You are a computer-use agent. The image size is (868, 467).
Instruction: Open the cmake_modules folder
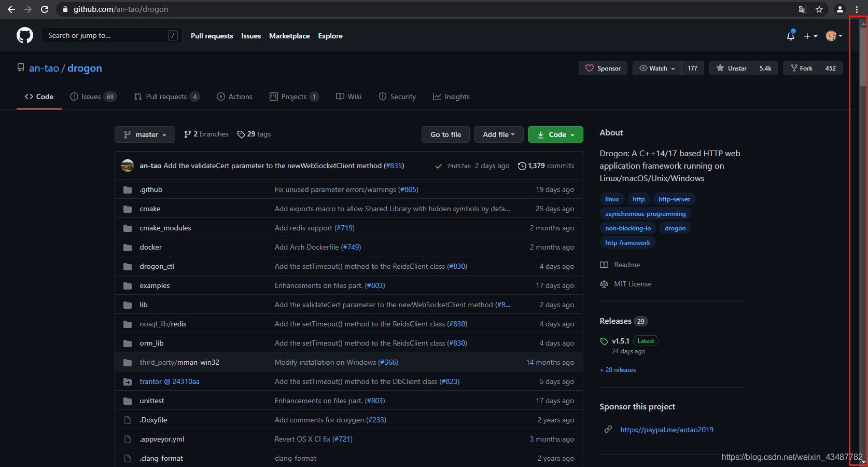pos(165,228)
